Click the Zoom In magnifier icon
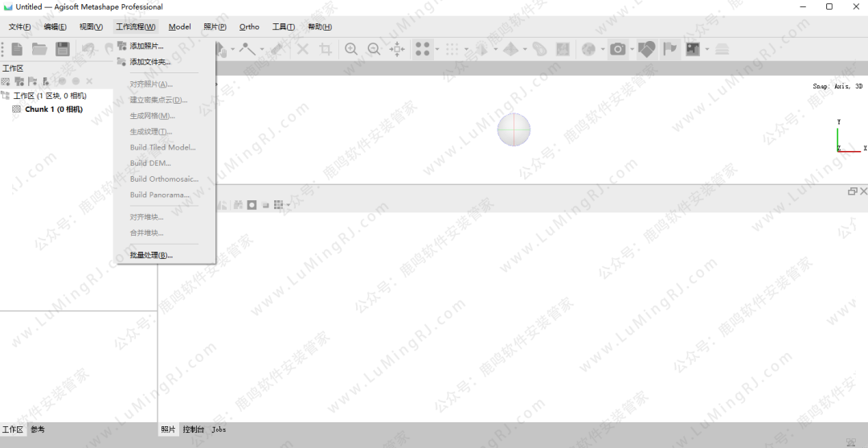The image size is (868, 448). pyautogui.click(x=351, y=49)
